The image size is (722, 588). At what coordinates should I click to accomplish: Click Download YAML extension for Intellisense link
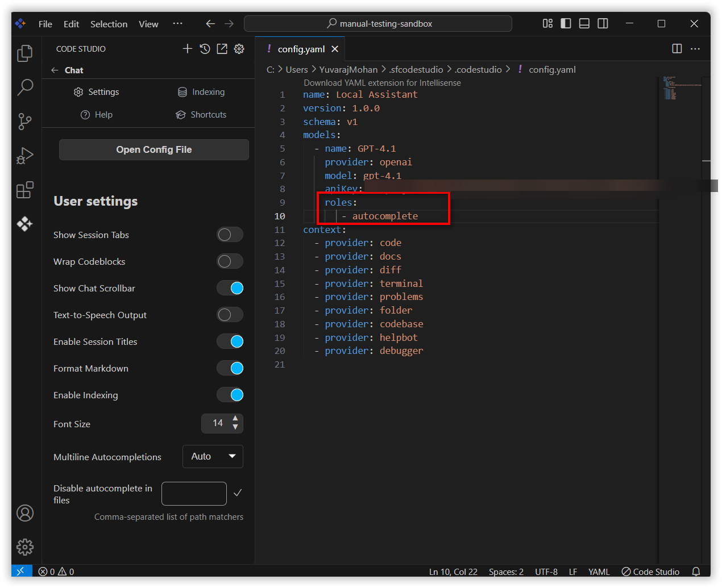point(382,83)
